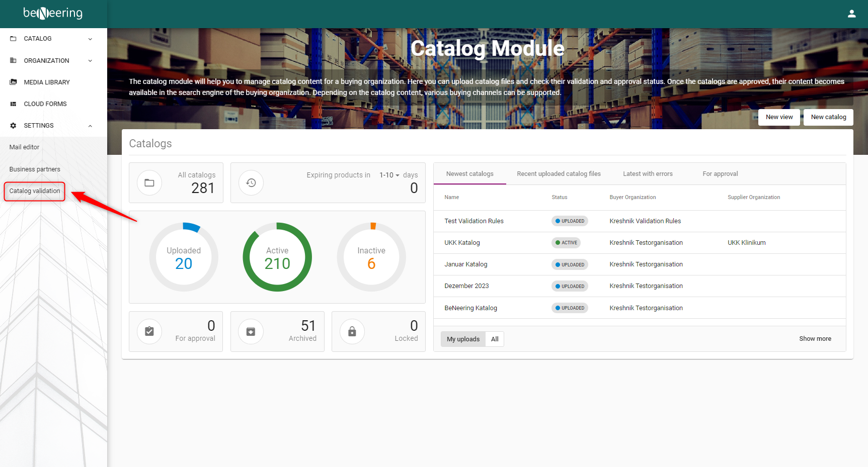Open the 1-10 days dropdown
The width and height of the screenshot is (868, 467).
tap(389, 175)
